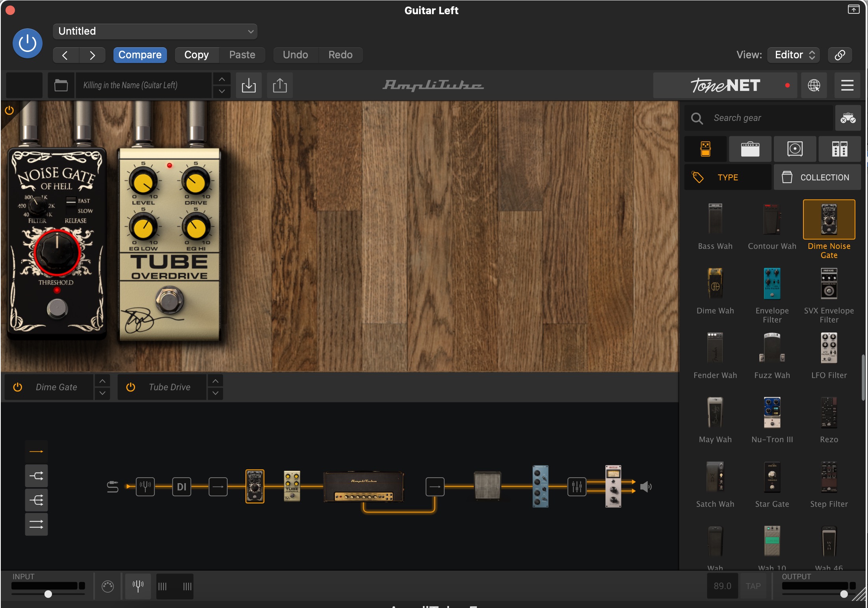The height and width of the screenshot is (608, 868).
Task: Select the Killing in the Name preset field
Action: coord(144,85)
